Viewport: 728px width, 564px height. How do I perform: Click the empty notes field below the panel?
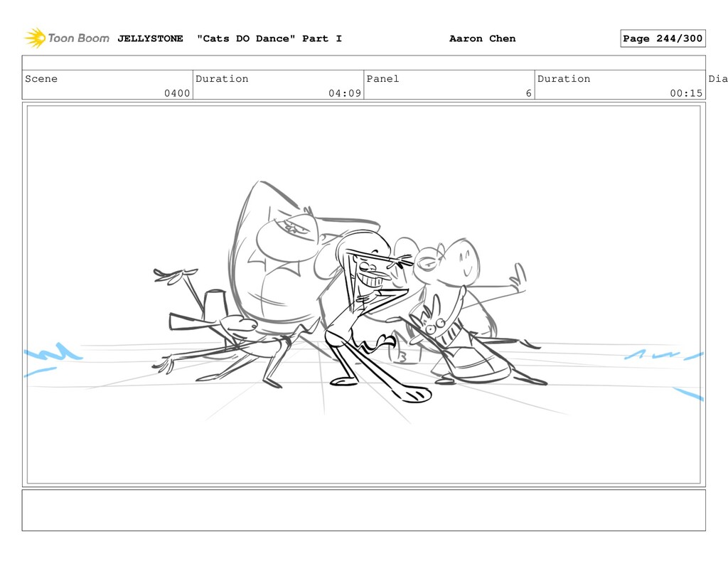point(363,510)
